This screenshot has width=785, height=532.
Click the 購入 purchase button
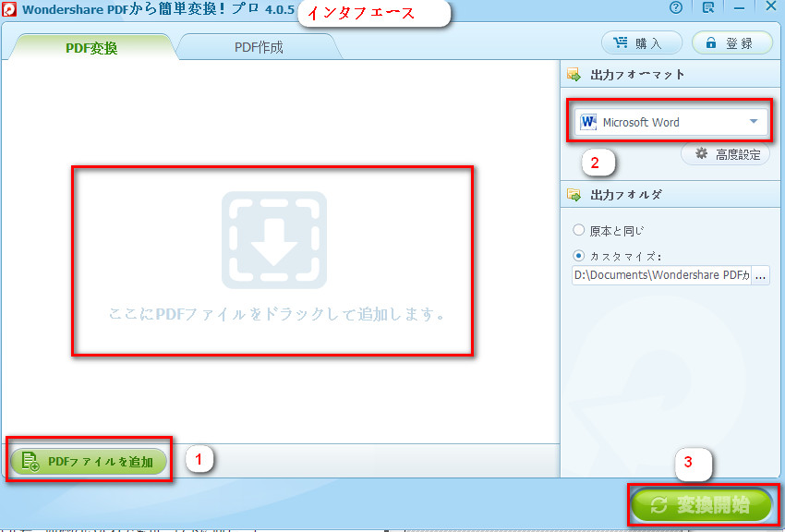pyautogui.click(x=641, y=43)
